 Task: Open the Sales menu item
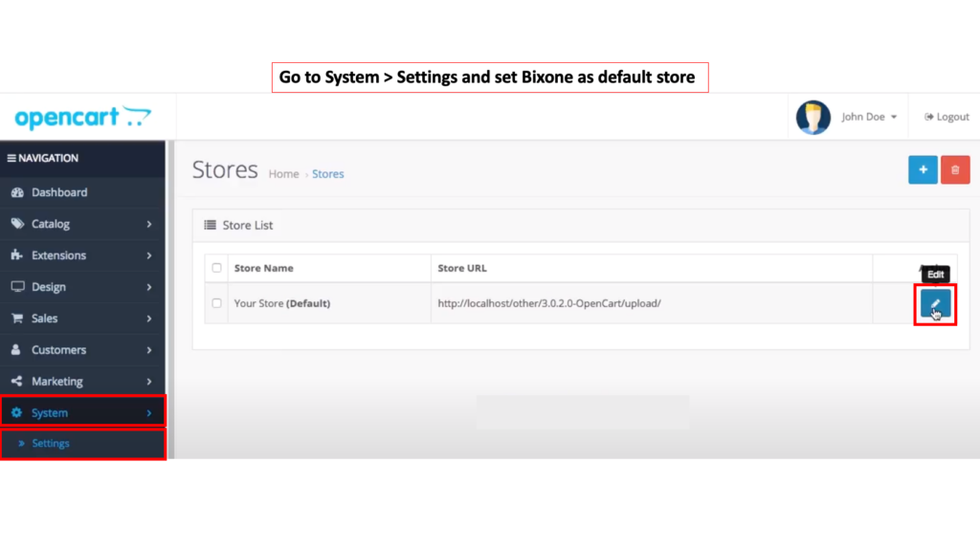point(82,318)
